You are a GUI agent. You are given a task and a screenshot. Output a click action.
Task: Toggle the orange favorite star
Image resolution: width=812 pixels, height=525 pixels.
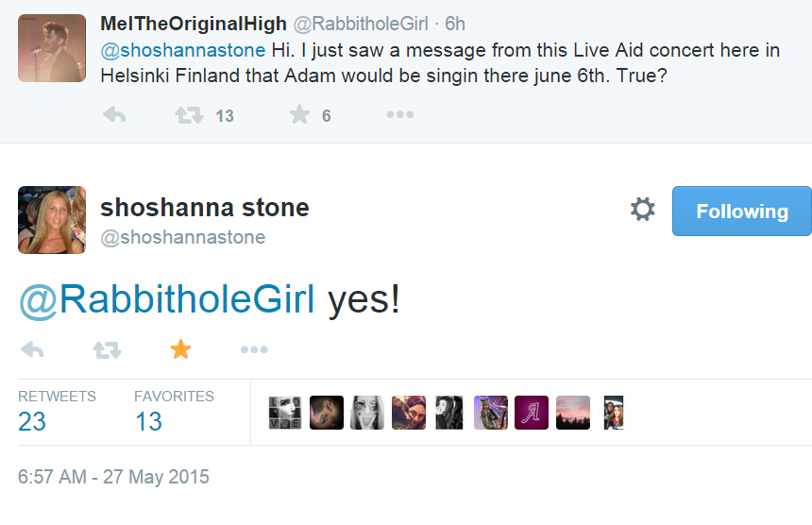pyautogui.click(x=180, y=349)
